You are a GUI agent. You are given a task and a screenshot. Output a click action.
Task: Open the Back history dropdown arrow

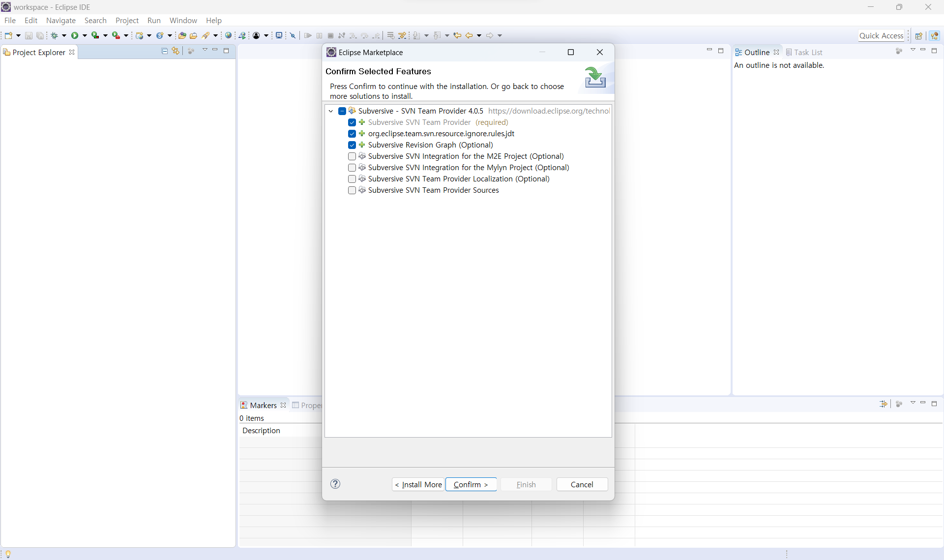(x=479, y=35)
